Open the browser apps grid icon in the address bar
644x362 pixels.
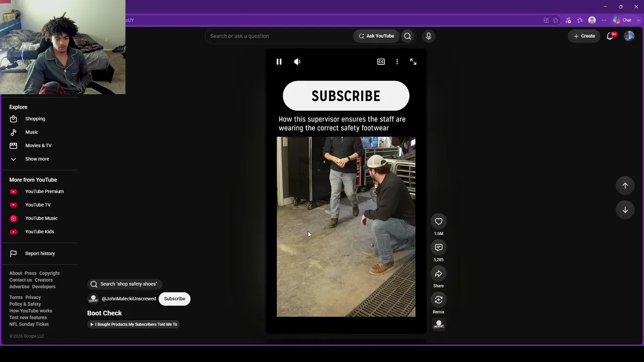(x=546, y=20)
